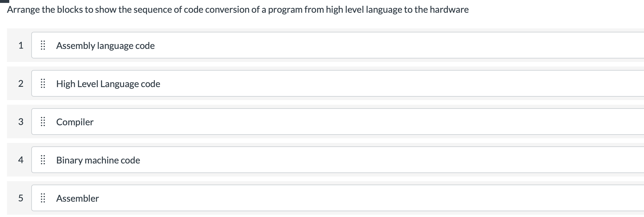Click position number 1 in the list
This screenshot has height=217, width=644.
tap(21, 45)
